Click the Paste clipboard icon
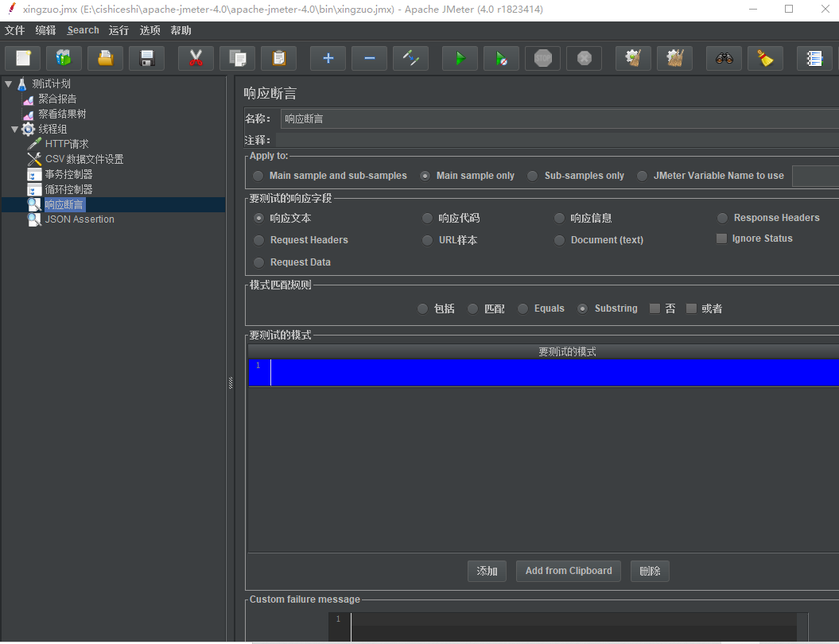Image resolution: width=839 pixels, height=644 pixels. tap(278, 58)
